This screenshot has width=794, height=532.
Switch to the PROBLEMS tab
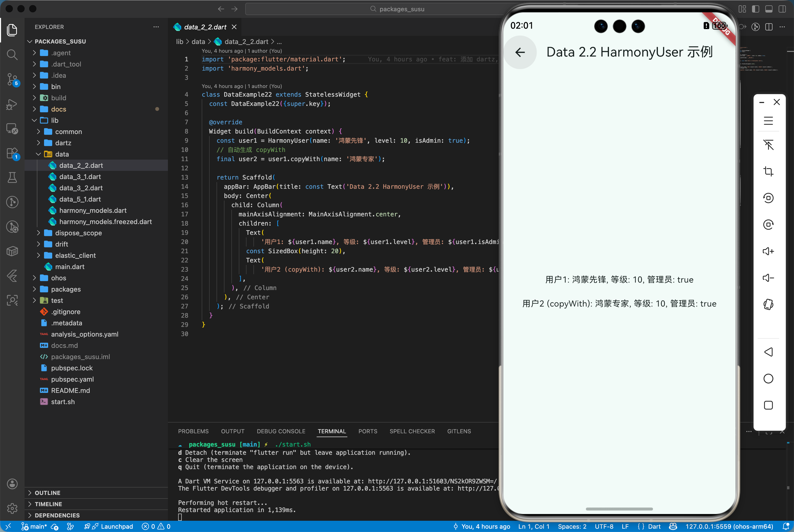coord(193,431)
